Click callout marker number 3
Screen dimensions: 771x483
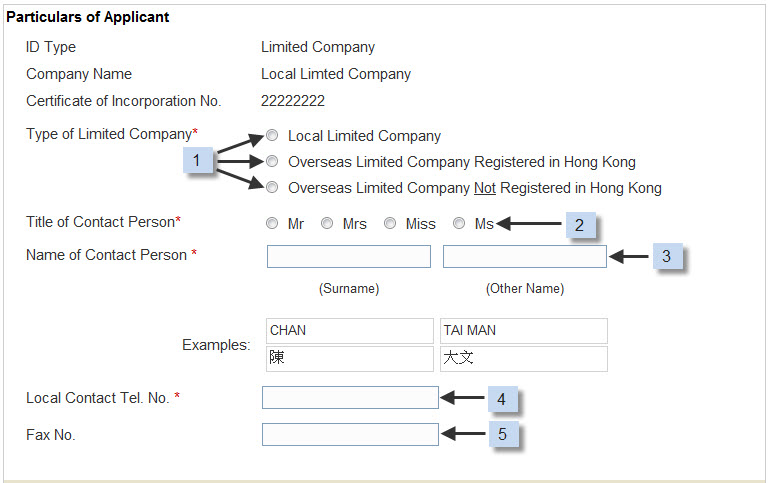[667, 256]
